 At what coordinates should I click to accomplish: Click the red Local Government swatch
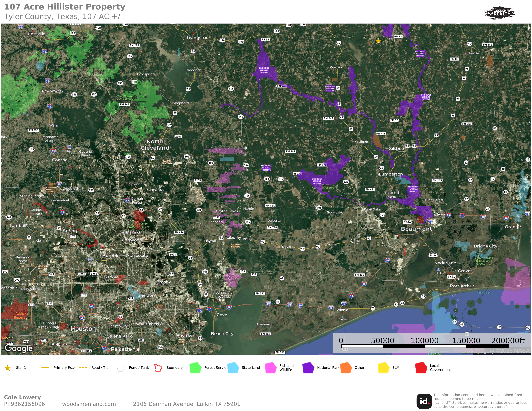pyautogui.click(x=421, y=368)
